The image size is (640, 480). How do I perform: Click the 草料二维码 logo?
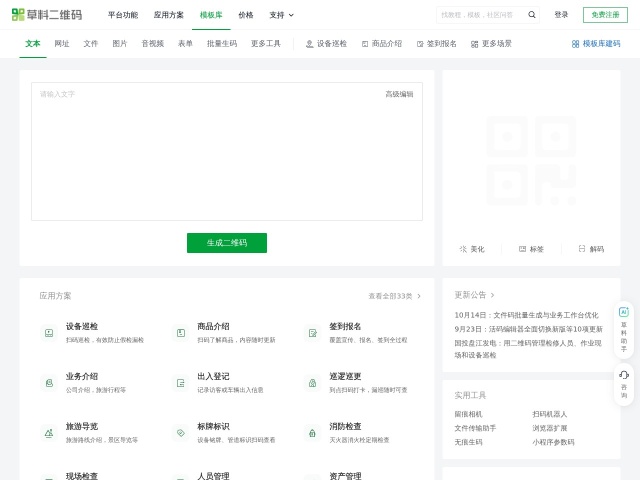pos(47,15)
